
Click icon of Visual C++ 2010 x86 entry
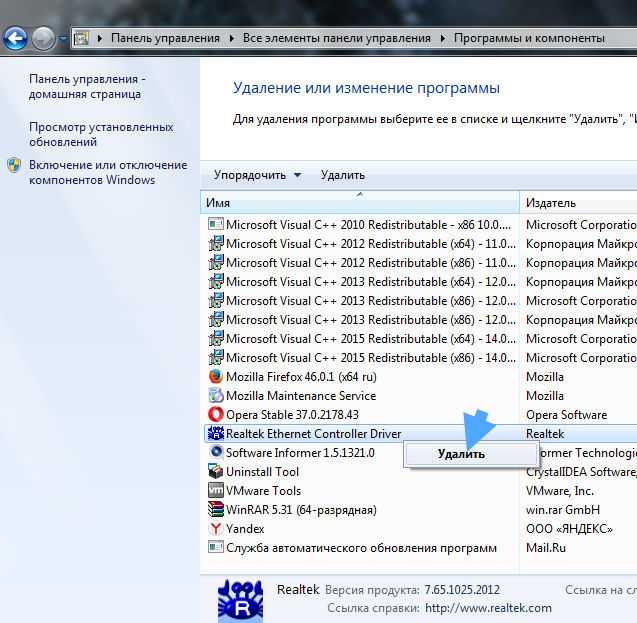(x=216, y=225)
